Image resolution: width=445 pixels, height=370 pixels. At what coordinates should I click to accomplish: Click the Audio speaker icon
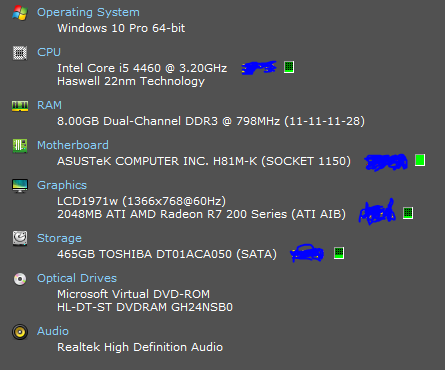tap(20, 332)
